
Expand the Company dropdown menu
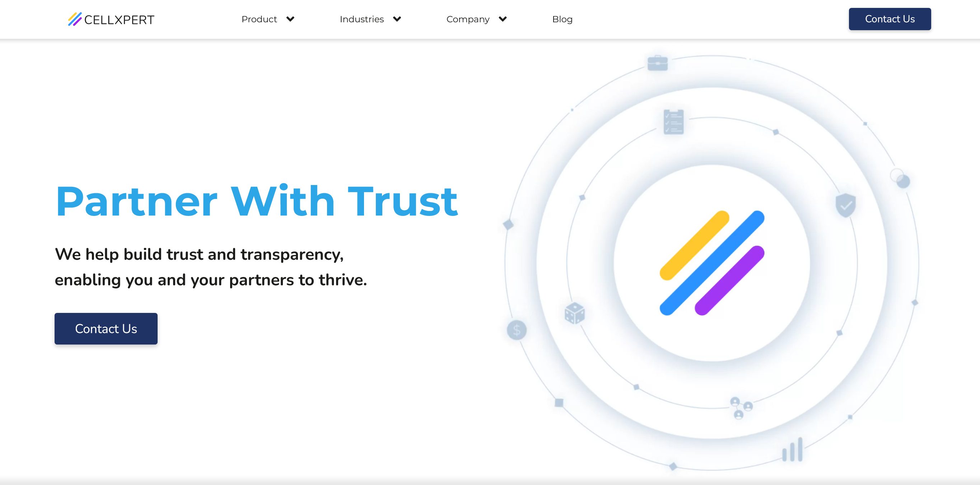(477, 19)
